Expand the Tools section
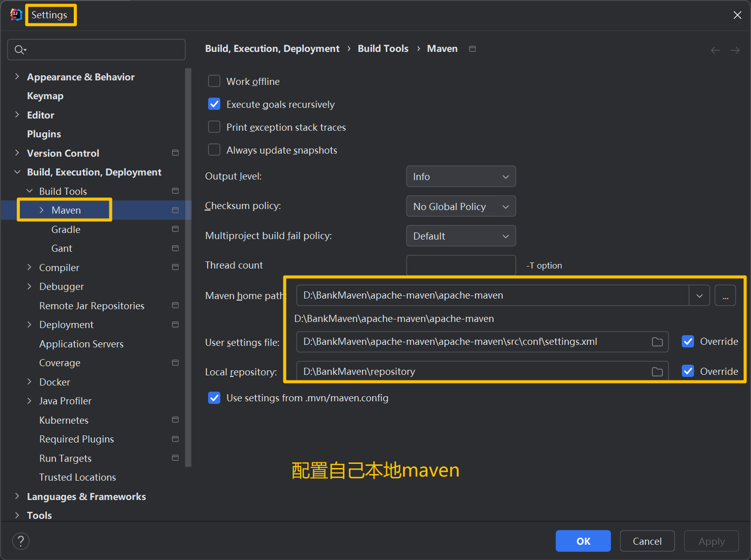The width and height of the screenshot is (751, 560). pyautogui.click(x=17, y=515)
